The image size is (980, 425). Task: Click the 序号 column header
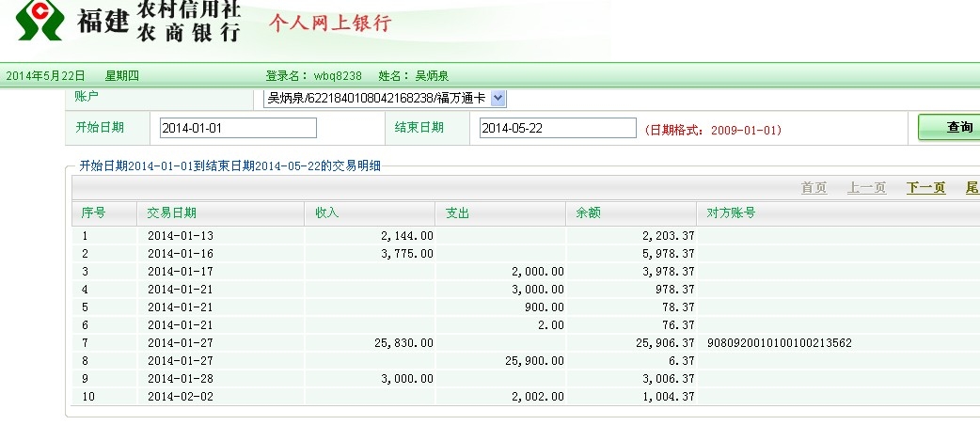(93, 213)
